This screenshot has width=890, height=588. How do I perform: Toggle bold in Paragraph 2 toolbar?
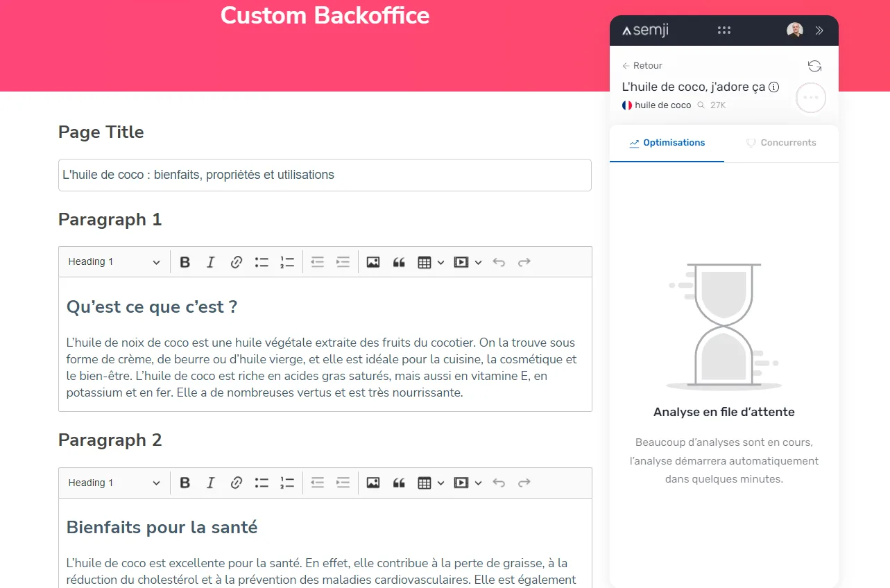[x=185, y=483]
